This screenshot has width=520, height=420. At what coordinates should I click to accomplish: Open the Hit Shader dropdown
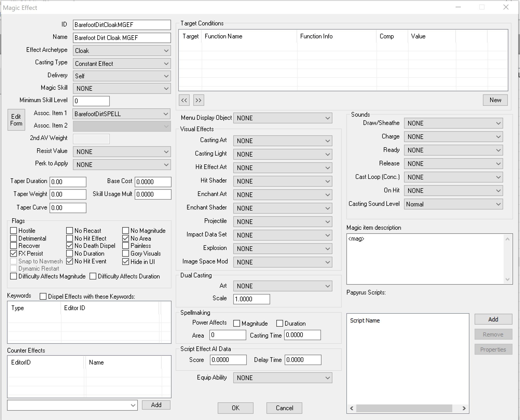point(283,181)
